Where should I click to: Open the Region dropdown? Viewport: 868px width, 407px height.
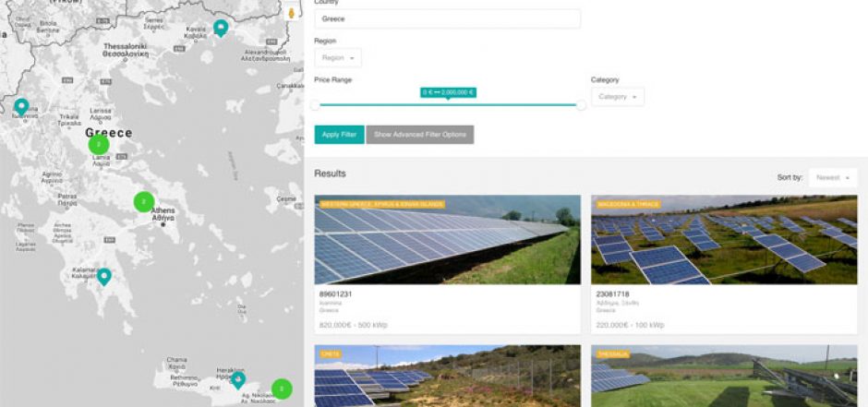click(338, 57)
